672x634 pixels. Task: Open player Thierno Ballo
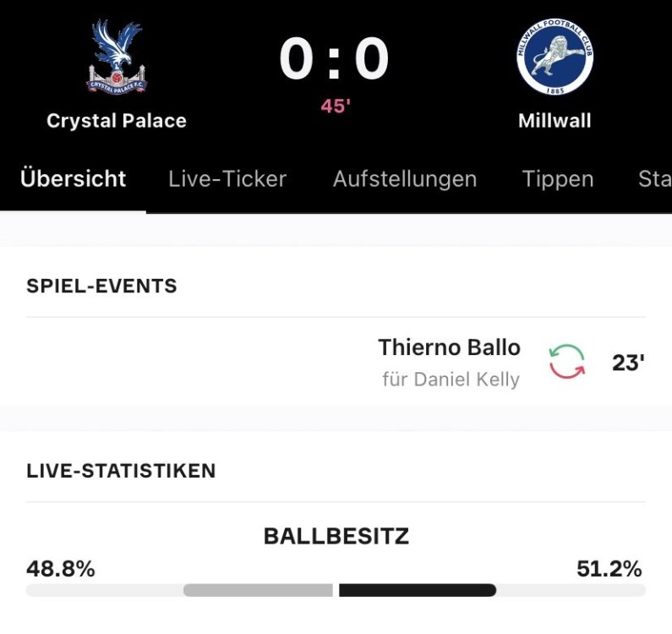point(449,347)
